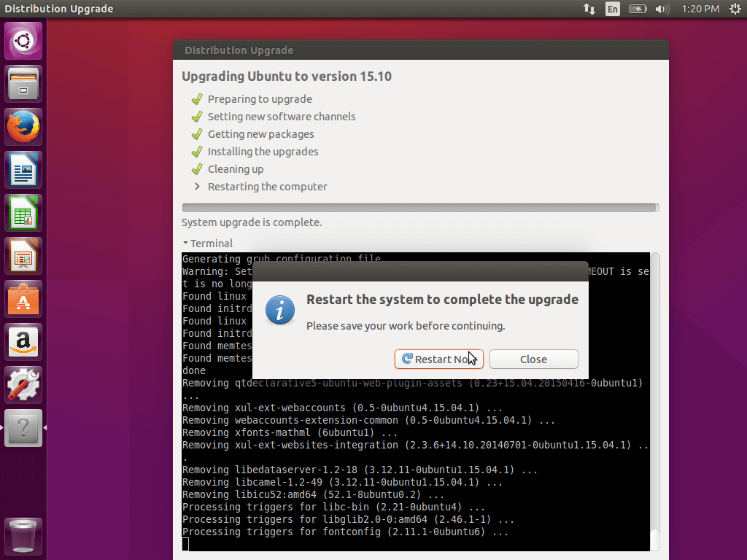Open the Trash in launcher

click(24, 536)
